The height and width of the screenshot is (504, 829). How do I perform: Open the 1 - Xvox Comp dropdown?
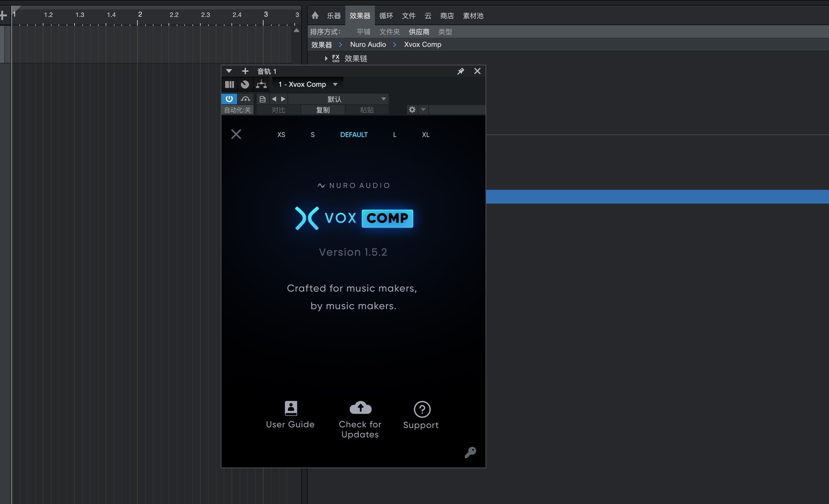[307, 85]
